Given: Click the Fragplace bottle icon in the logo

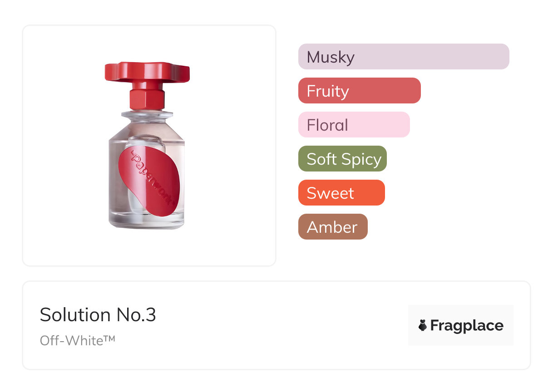Looking at the screenshot, I should coord(423,325).
